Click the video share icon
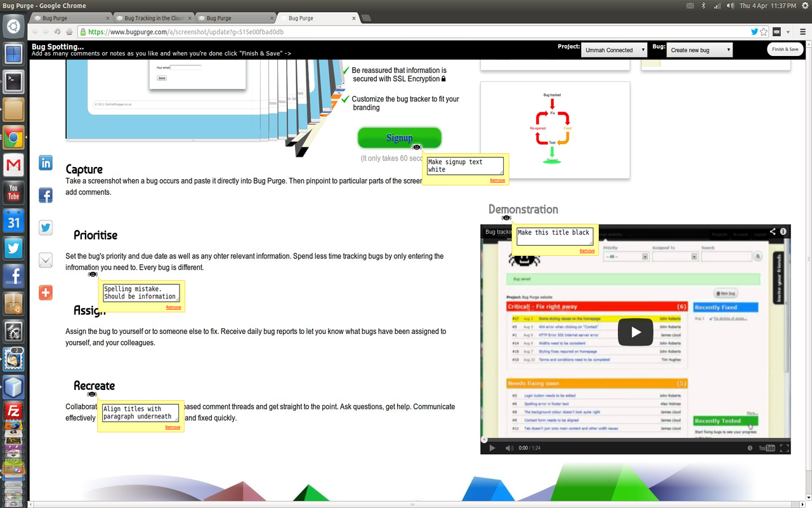812x508 pixels. (773, 232)
